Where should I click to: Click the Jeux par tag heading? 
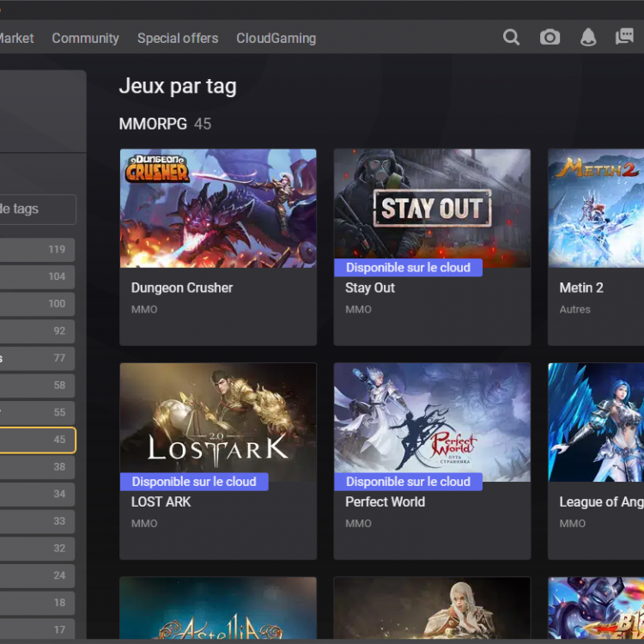pyautogui.click(x=178, y=87)
